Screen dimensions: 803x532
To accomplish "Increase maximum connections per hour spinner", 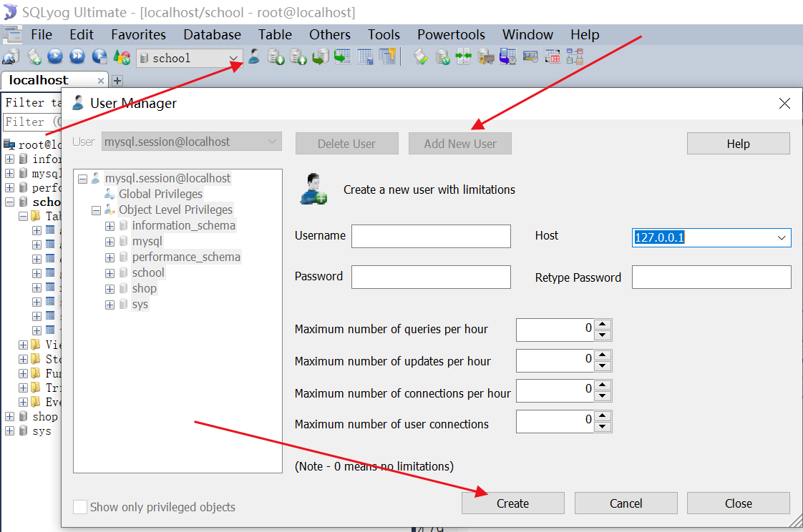I will [603, 385].
